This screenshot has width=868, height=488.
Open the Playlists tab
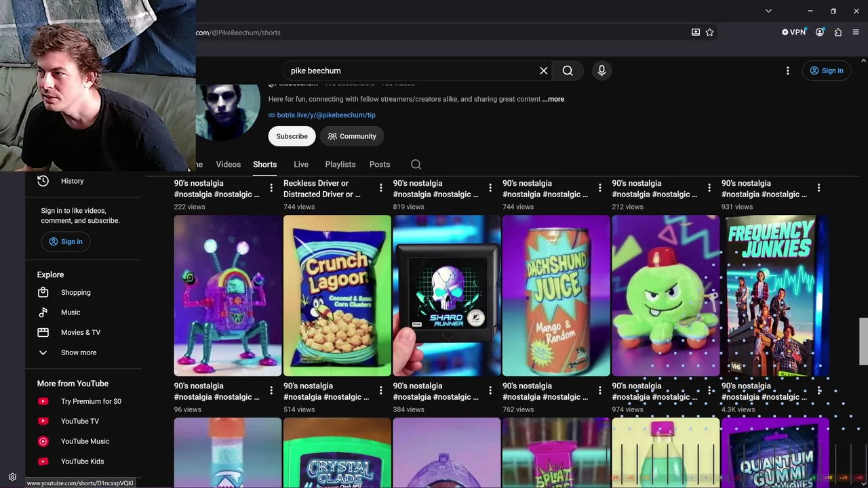[340, 165]
